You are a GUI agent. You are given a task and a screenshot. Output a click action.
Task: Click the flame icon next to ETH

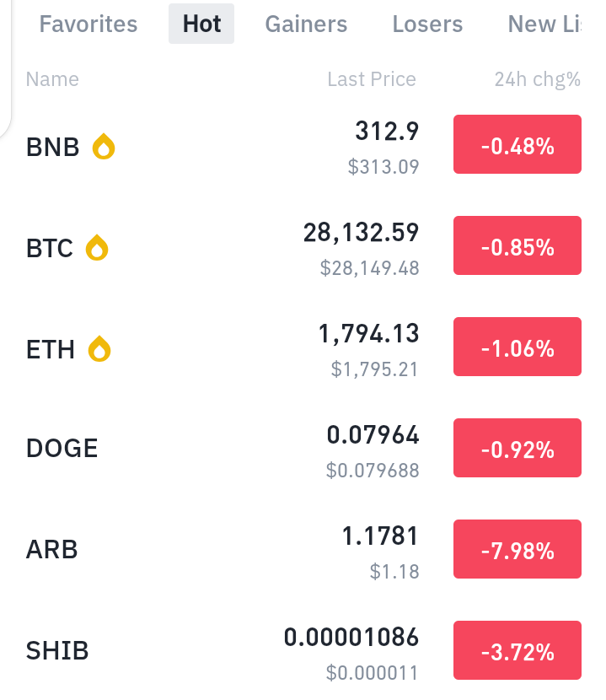pos(99,348)
